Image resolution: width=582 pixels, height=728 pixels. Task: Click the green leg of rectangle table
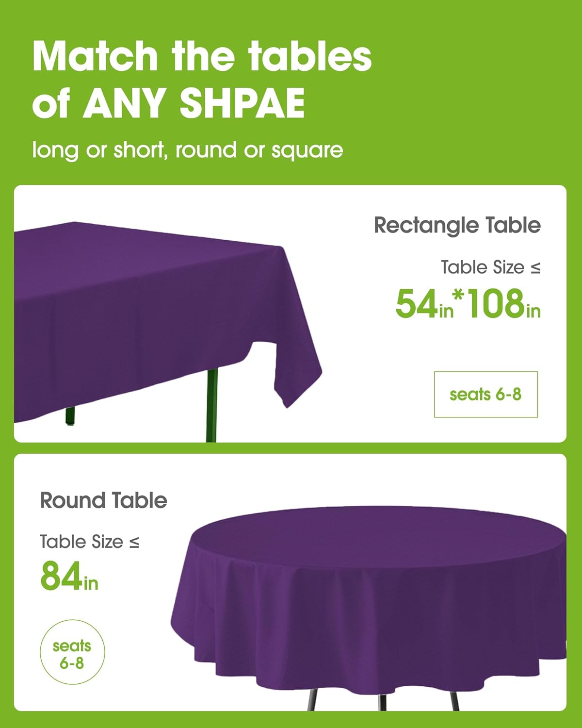(x=211, y=403)
